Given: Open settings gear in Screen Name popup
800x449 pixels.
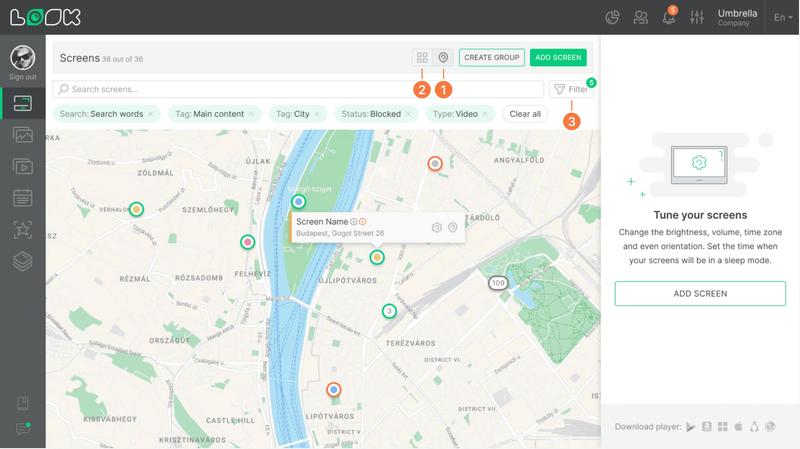Looking at the screenshot, I should (x=437, y=228).
